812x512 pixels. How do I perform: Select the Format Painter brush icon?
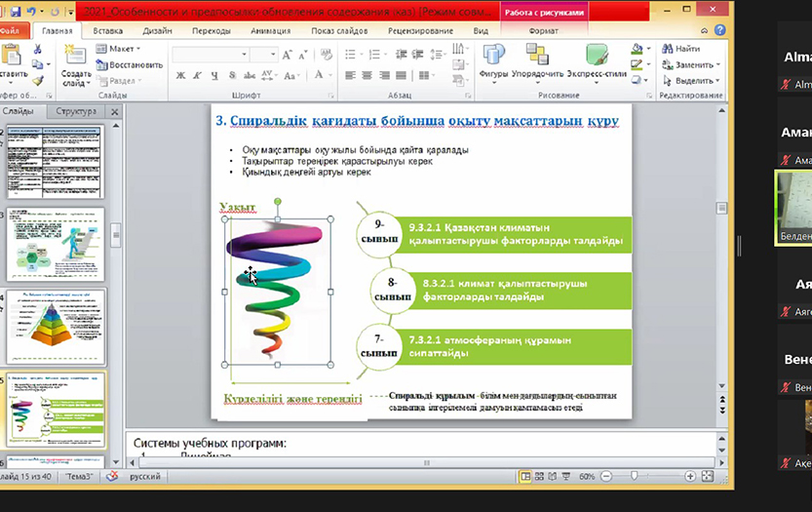37,80
